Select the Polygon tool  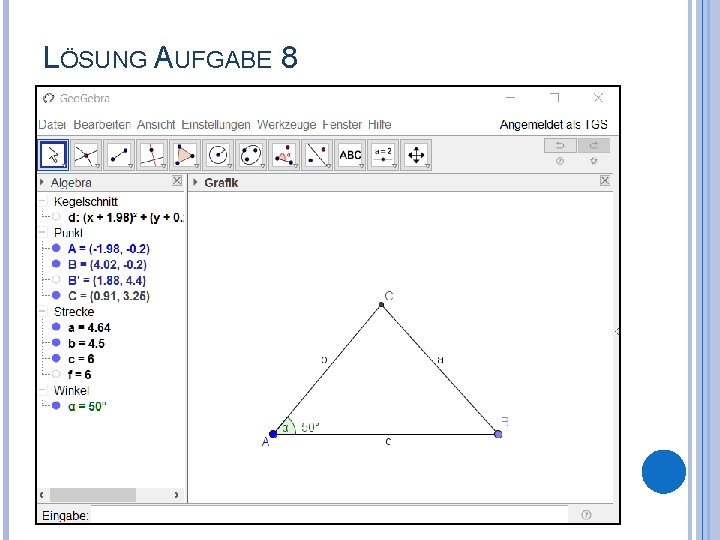tap(186, 155)
